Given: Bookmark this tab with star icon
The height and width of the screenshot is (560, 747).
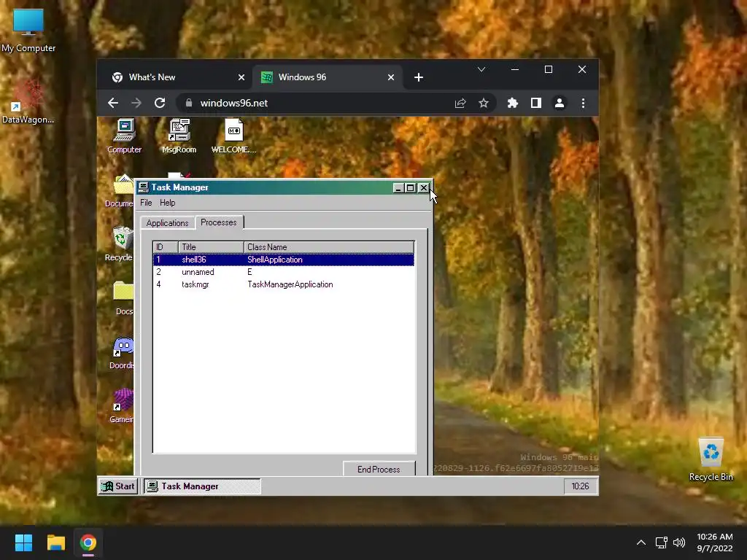Looking at the screenshot, I should click(484, 103).
